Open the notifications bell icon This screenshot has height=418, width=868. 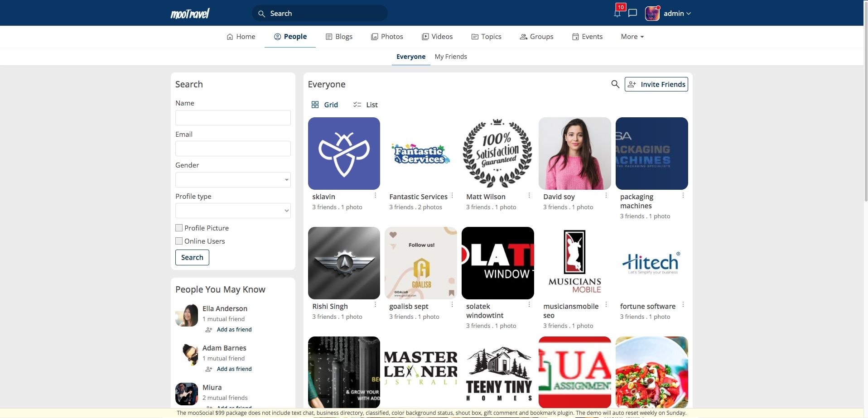pyautogui.click(x=617, y=14)
